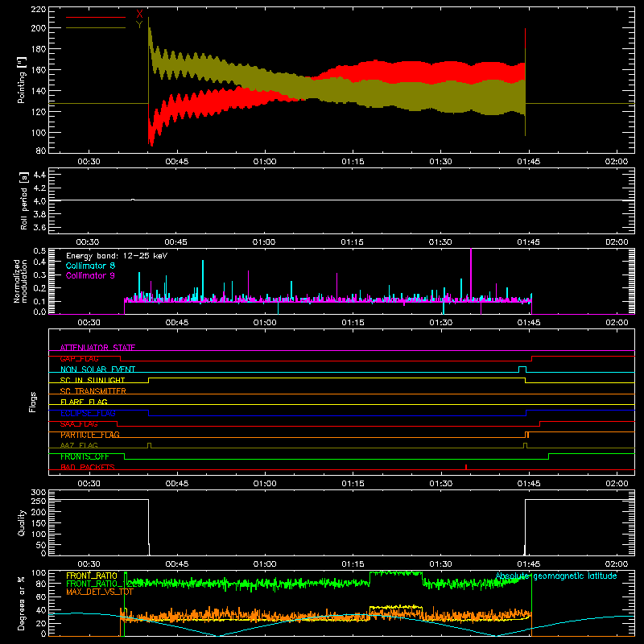Select the 'Roll period [s]' axis title

pyautogui.click(x=24, y=201)
